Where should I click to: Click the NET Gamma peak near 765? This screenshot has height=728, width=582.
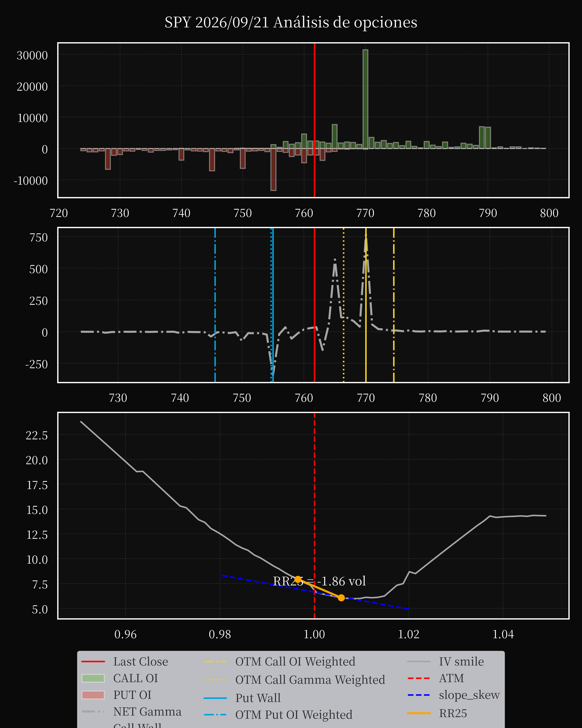[335, 260]
